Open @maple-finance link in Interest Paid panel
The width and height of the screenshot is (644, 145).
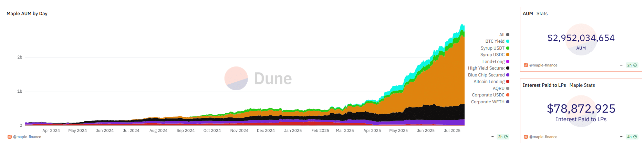coord(543,137)
